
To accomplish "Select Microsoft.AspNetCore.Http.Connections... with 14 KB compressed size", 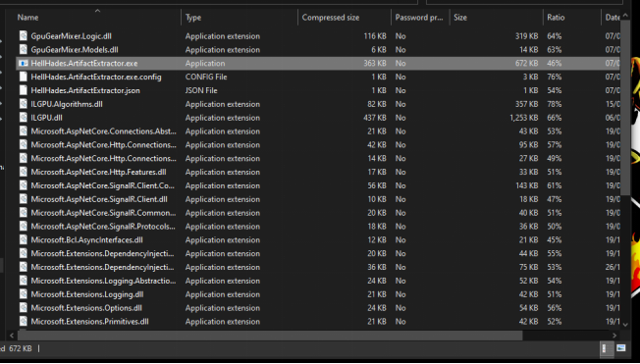I will point(104,158).
